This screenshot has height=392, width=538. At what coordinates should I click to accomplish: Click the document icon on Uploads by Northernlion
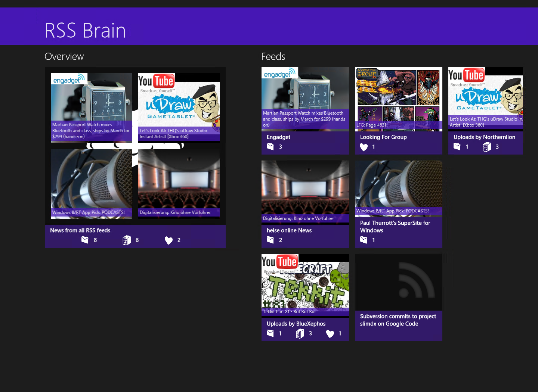tap(487, 147)
